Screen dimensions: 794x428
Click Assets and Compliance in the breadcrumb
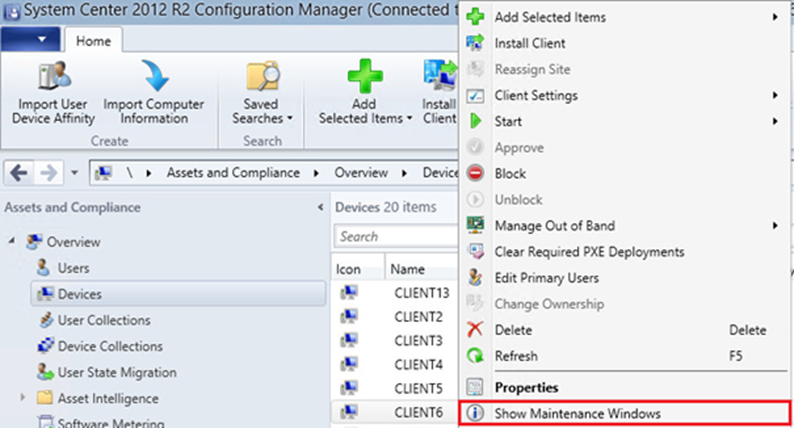click(x=233, y=173)
